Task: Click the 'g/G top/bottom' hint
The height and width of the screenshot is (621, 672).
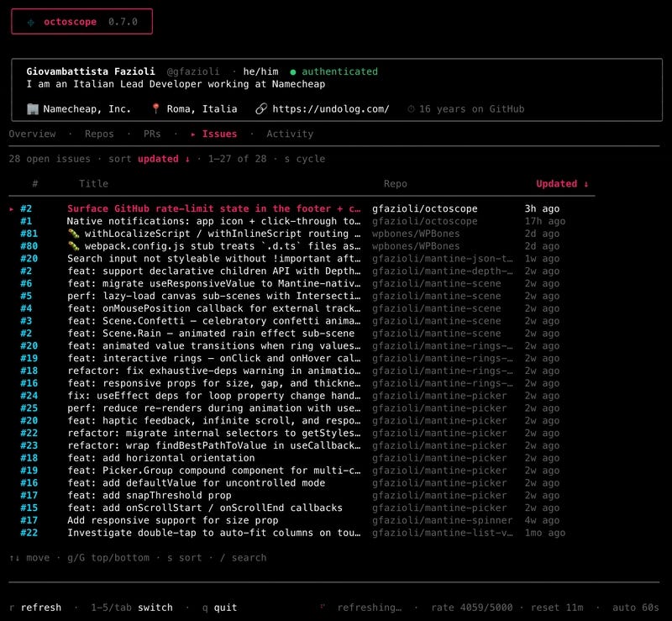Action: (108, 557)
